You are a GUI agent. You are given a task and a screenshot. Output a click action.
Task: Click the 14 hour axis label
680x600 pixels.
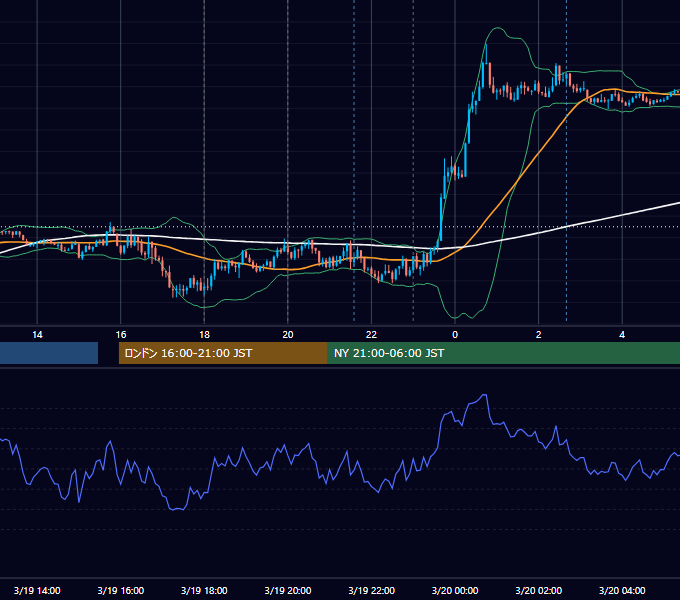pos(37,335)
